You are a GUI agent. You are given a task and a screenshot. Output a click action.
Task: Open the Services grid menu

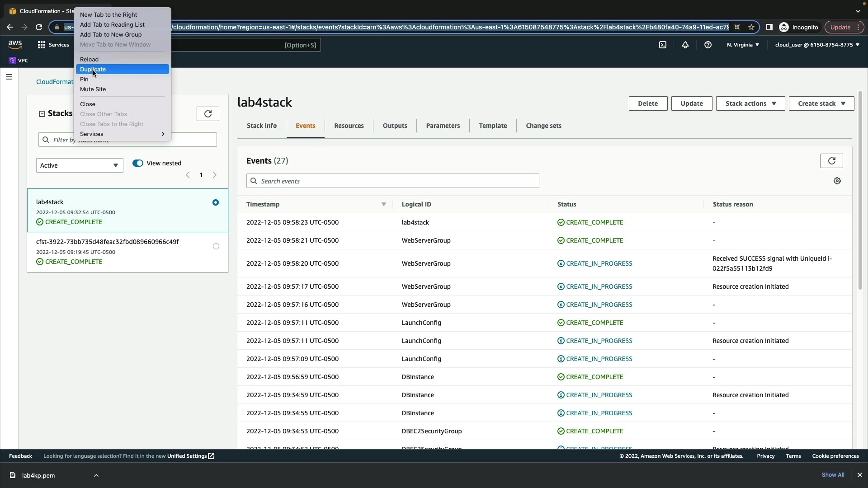tap(53, 45)
